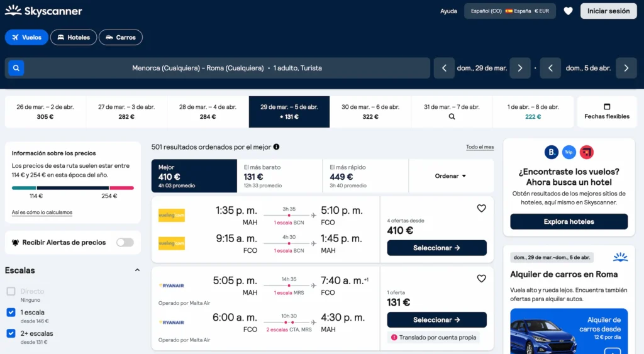Open Todo el mes link

(x=480, y=147)
